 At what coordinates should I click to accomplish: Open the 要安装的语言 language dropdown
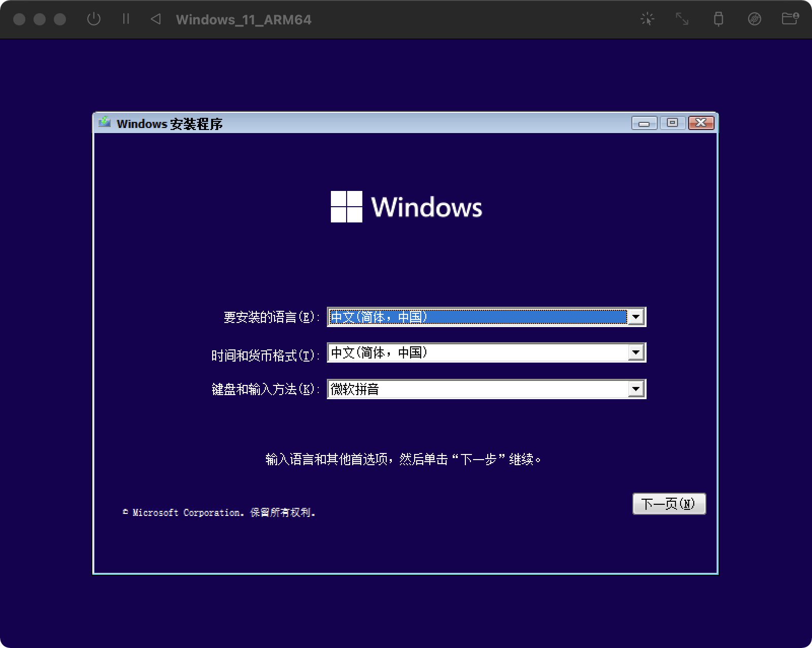[x=635, y=317]
